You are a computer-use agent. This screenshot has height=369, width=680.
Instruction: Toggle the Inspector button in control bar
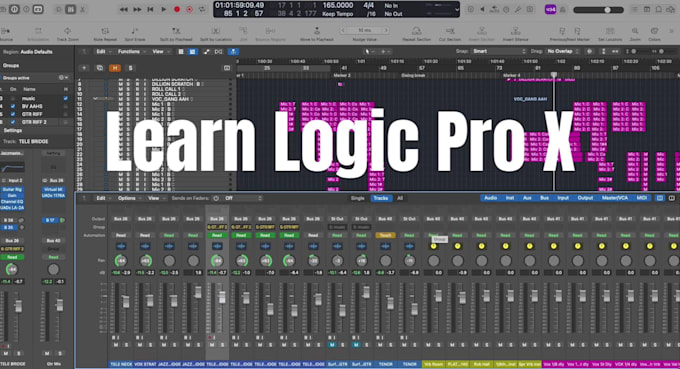(x=14, y=9)
